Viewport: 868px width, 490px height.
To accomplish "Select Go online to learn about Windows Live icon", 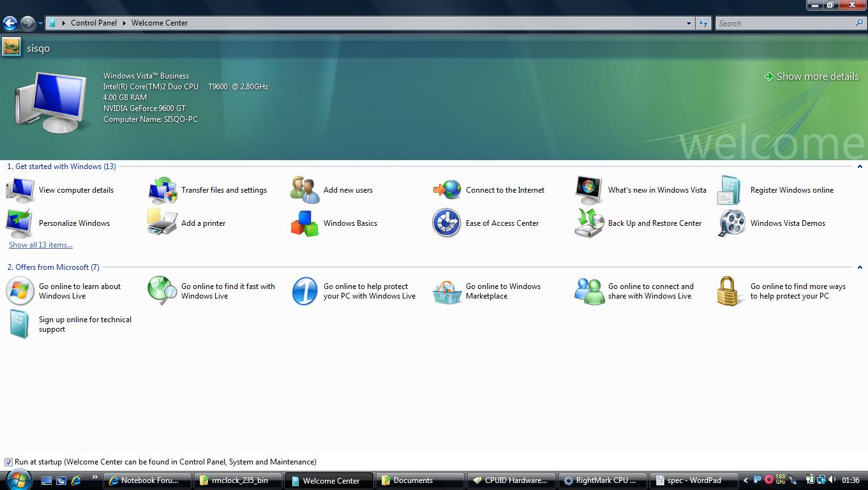I will coord(20,291).
